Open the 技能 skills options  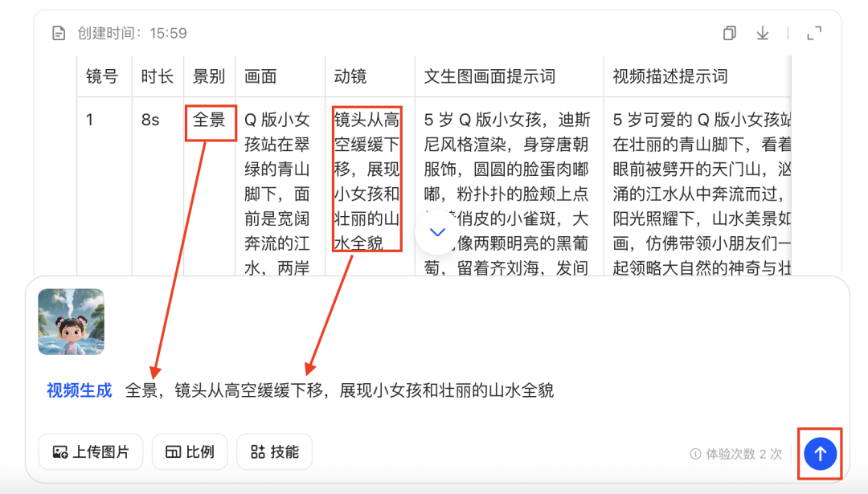pyautogui.click(x=275, y=451)
